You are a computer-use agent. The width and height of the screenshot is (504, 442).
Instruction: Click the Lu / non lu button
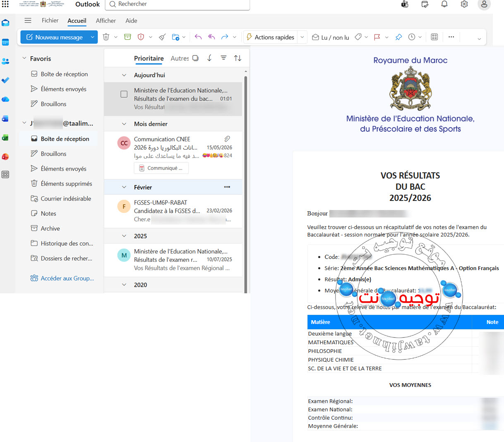pos(330,37)
